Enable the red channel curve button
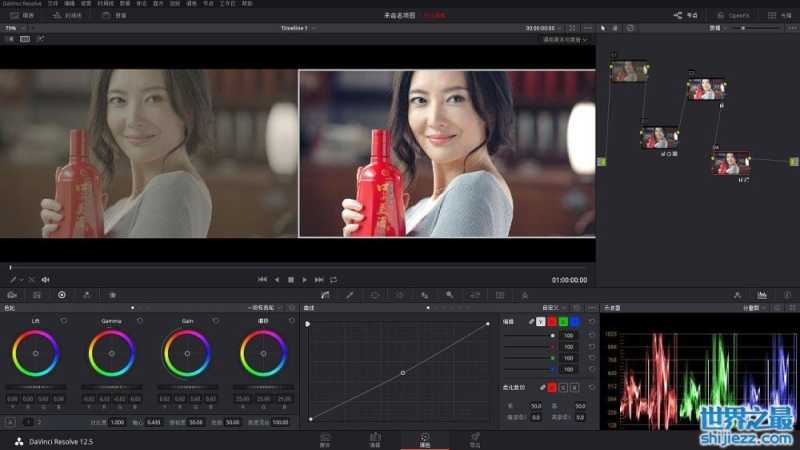 pyautogui.click(x=553, y=321)
